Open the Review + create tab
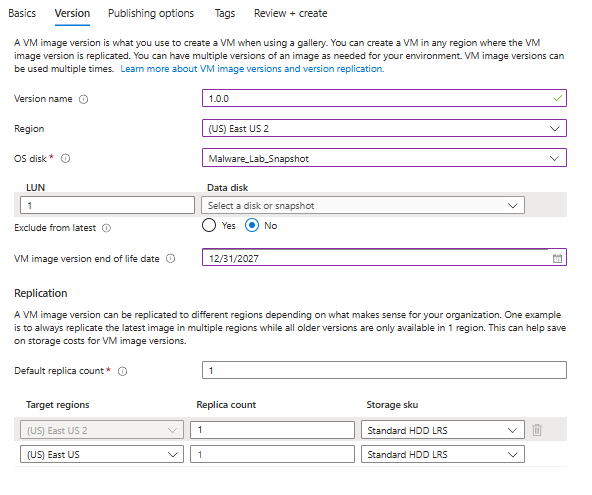The width and height of the screenshot is (592, 495). click(x=290, y=13)
